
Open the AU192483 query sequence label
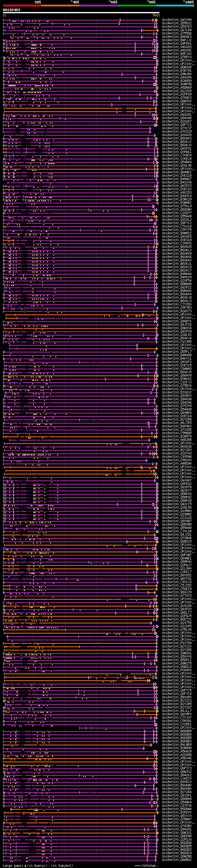(11, 10)
